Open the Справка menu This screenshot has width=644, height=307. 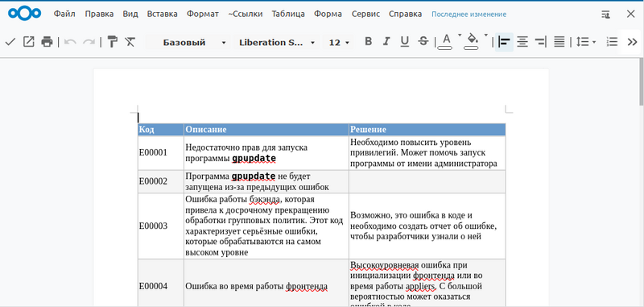click(405, 14)
